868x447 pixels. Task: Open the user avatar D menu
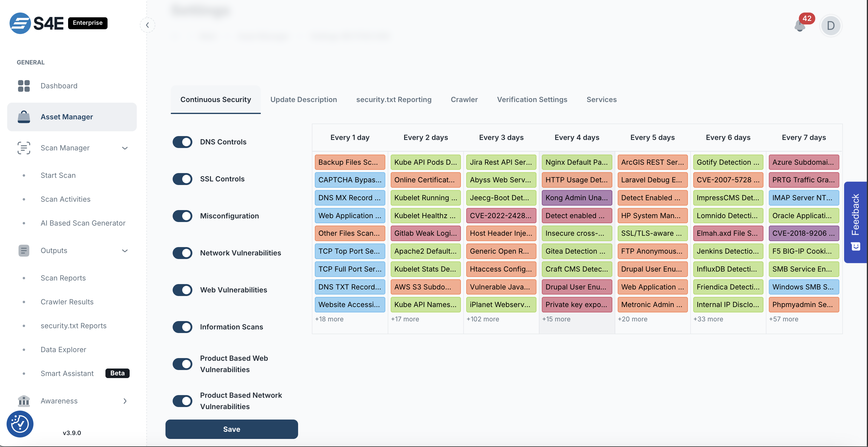[x=830, y=26]
